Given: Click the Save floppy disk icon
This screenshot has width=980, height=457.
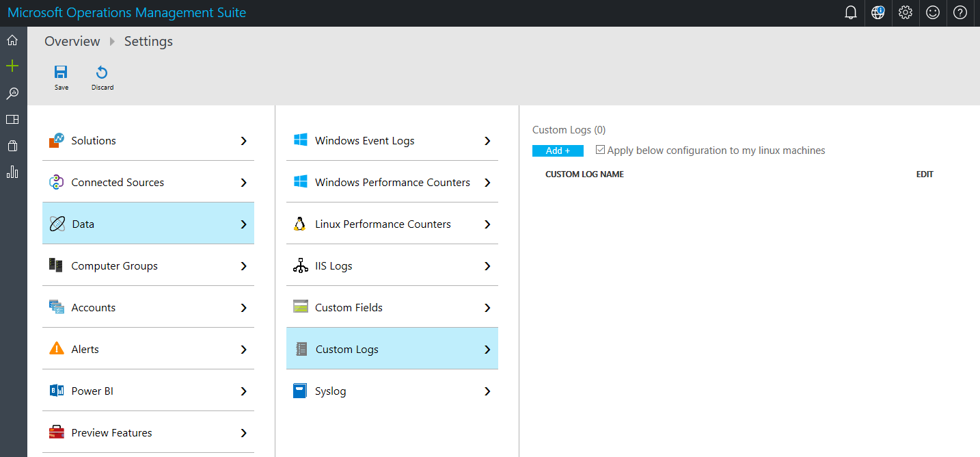Looking at the screenshot, I should pos(61,73).
